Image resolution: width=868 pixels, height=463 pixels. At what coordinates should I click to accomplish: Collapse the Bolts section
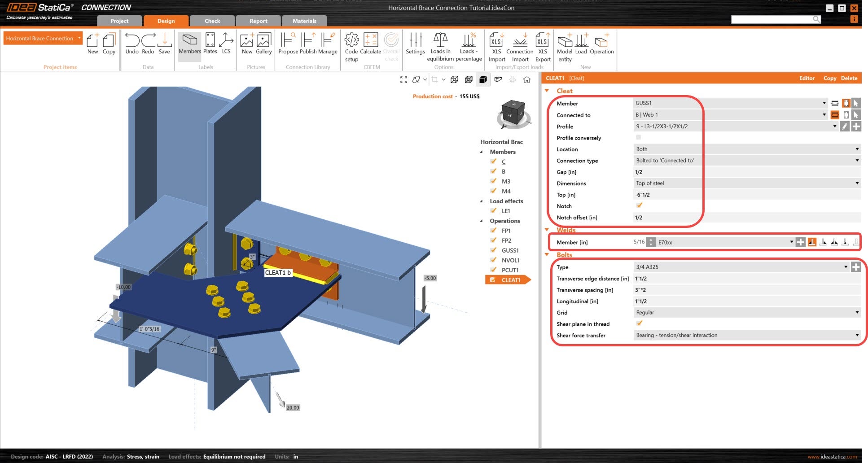pos(547,255)
